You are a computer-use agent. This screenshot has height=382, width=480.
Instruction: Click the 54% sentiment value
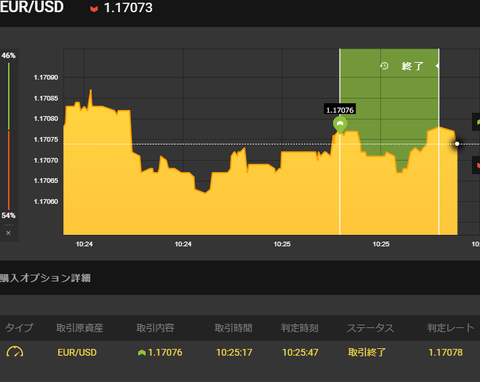click(x=8, y=215)
